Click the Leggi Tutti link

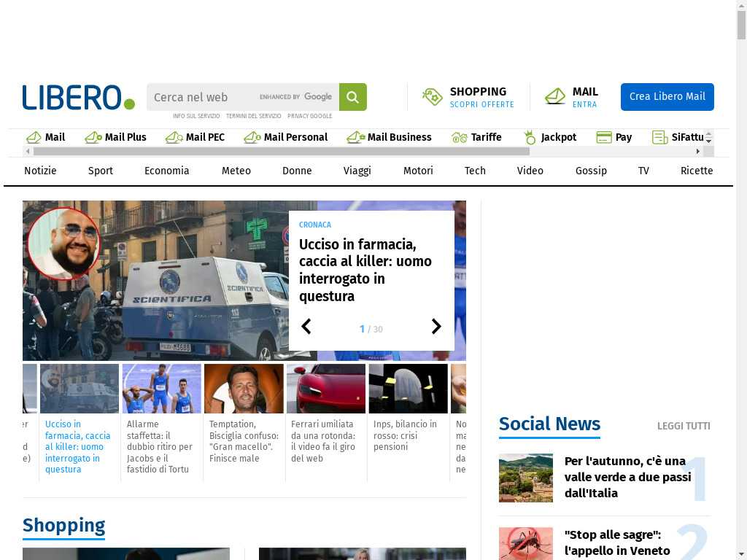(x=684, y=426)
